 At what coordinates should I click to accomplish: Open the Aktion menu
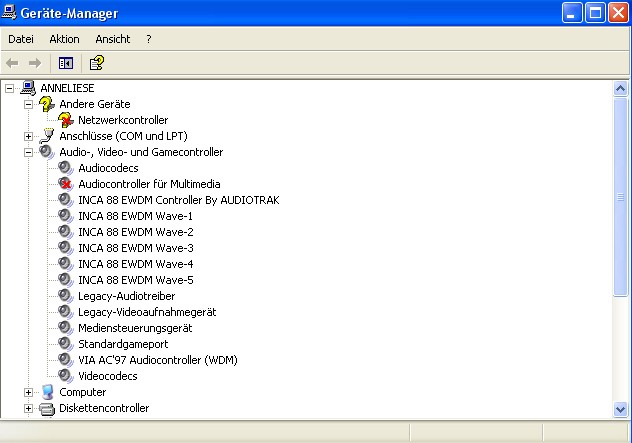pyautogui.click(x=64, y=39)
